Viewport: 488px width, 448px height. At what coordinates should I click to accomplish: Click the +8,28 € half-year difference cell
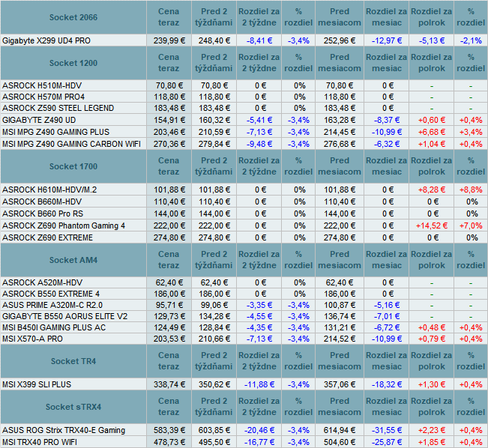click(x=432, y=190)
